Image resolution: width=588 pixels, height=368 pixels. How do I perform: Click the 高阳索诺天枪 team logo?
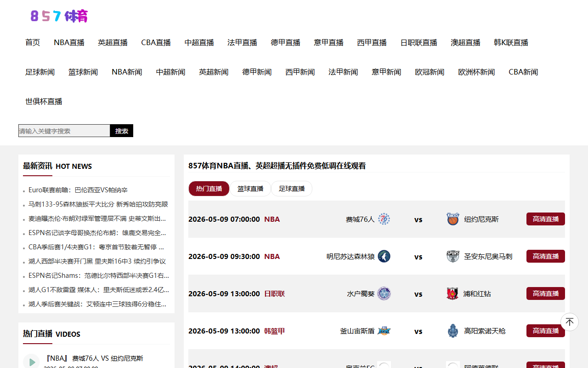(453, 331)
